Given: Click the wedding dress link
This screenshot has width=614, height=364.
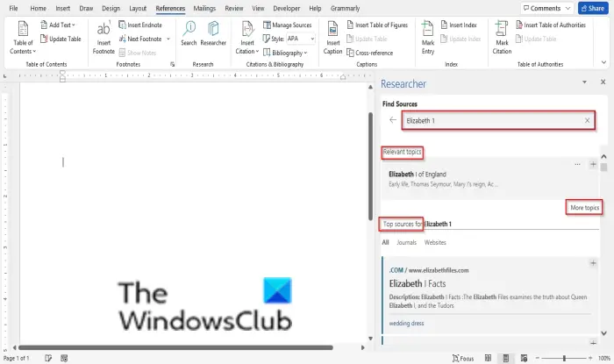Looking at the screenshot, I should click(406, 324).
